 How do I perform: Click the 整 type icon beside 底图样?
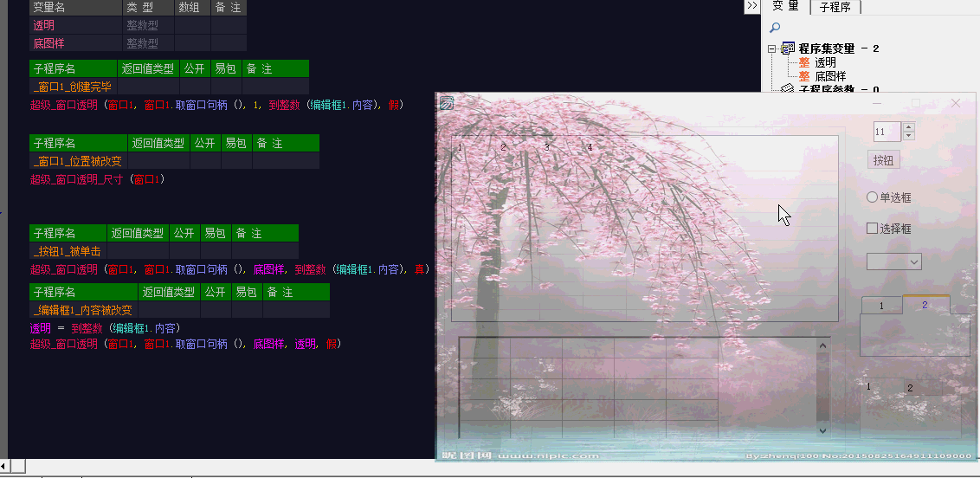(x=804, y=76)
